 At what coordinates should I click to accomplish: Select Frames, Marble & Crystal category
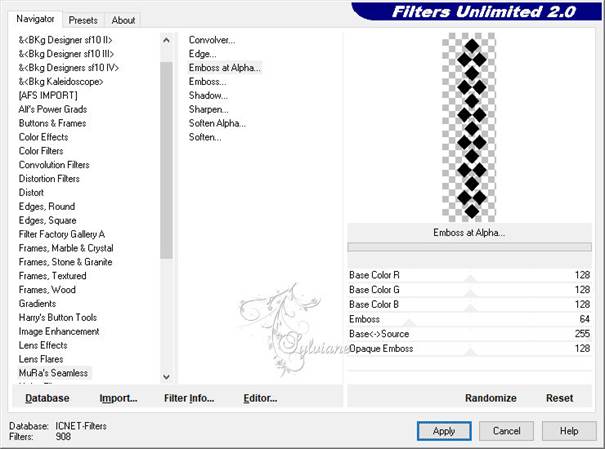point(66,248)
